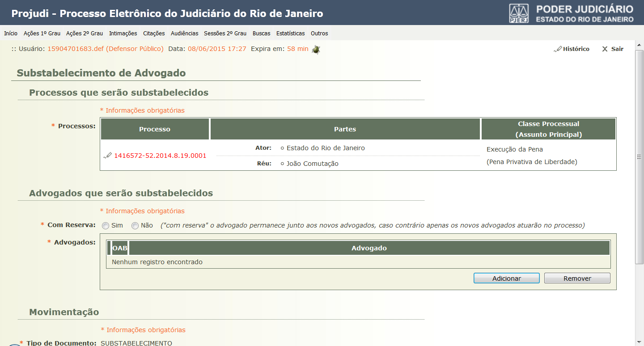The width and height of the screenshot is (644, 346).
Task: Click the scrollbar down arrow
Action: (639, 342)
